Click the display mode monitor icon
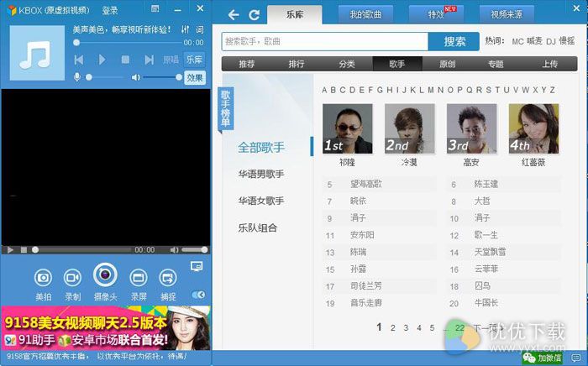 (x=197, y=266)
